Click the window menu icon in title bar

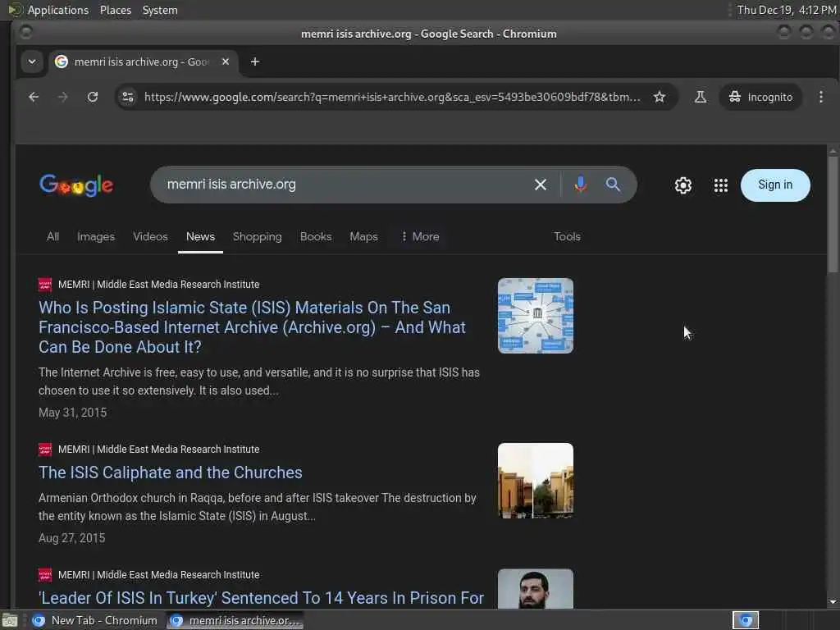(25, 33)
